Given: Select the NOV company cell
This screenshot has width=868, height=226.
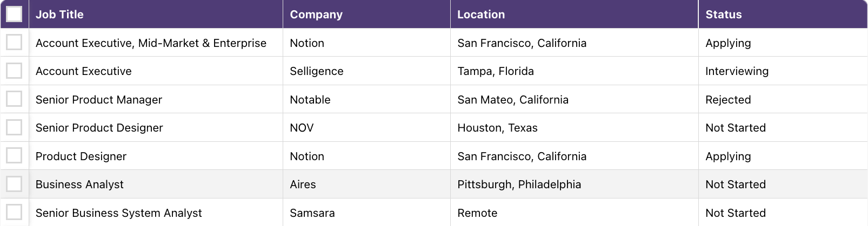Looking at the screenshot, I should (x=302, y=128).
